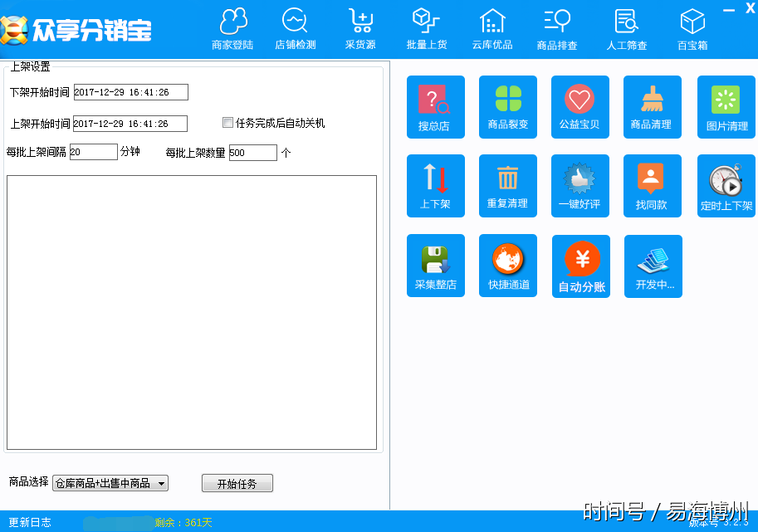Launch 商品裂变 feature

tap(507, 106)
